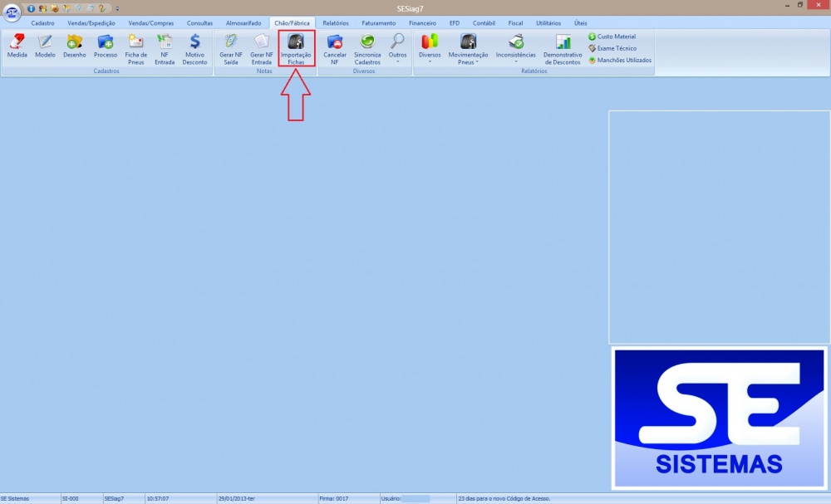This screenshot has width=831, height=504.
Task: Open the Desenho cadastro
Action: (x=75, y=46)
